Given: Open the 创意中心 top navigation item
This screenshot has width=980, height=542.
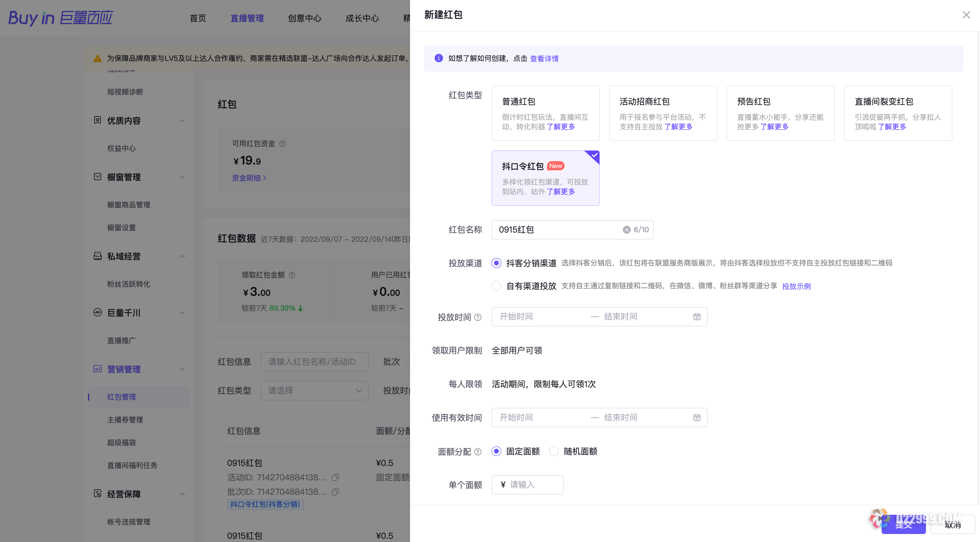Looking at the screenshot, I should [305, 18].
